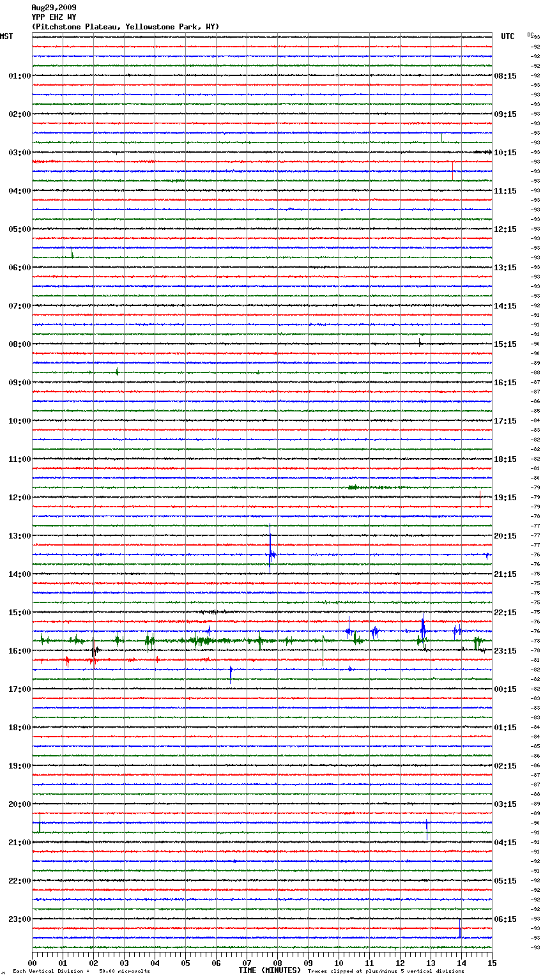The image size is (543, 980).
Task: Select the 05:00 MST time label
Action: click(20, 229)
